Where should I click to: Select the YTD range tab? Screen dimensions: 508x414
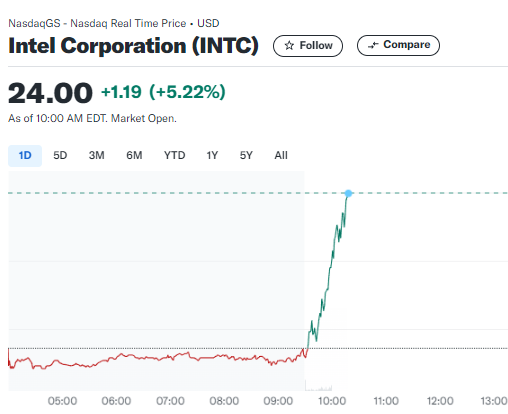[174, 156]
